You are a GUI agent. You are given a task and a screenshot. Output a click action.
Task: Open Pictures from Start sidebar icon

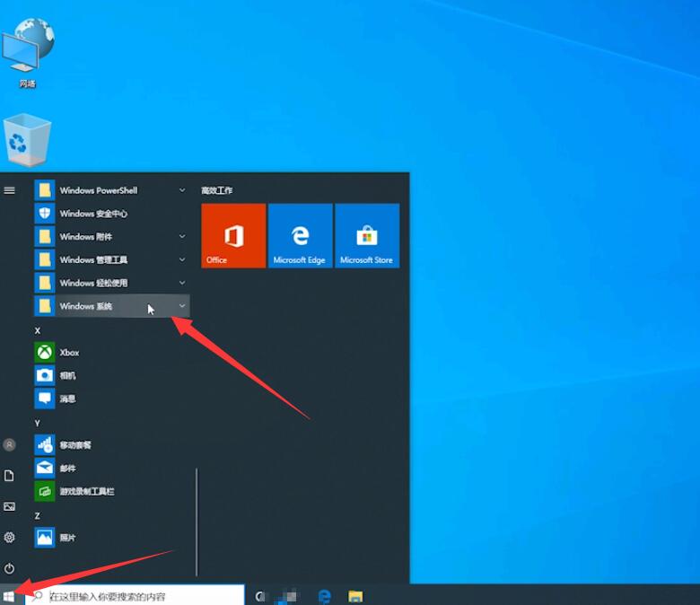click(x=9, y=506)
